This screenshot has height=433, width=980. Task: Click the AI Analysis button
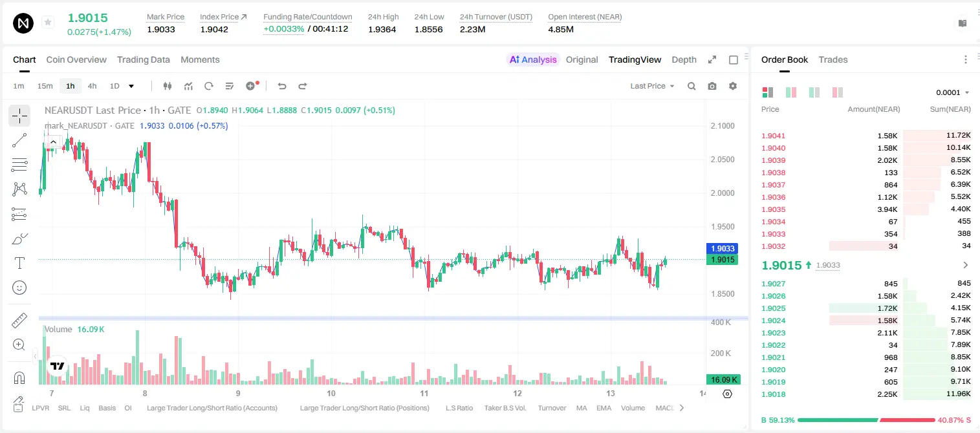click(x=533, y=59)
